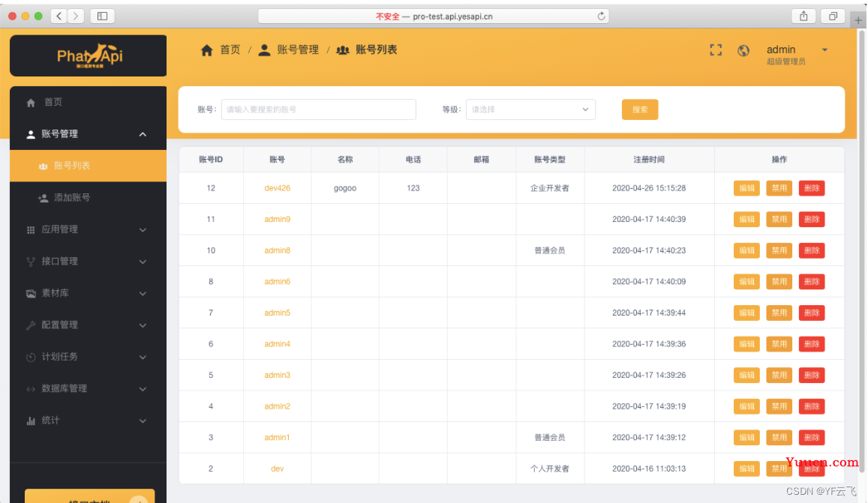Screen dimensions: 868x503
Task: Click the Safari address bar
Action: [x=434, y=16]
